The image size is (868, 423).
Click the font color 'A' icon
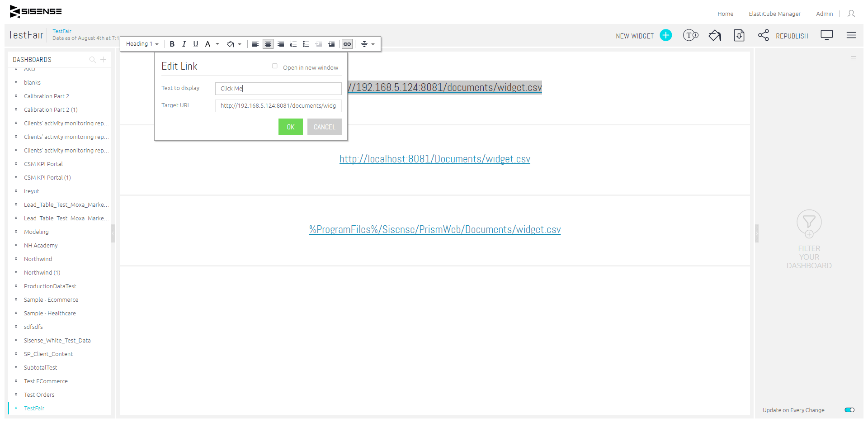pyautogui.click(x=208, y=44)
